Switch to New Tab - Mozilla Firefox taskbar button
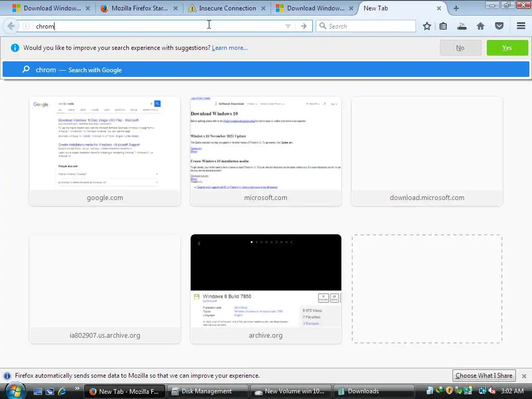 click(124, 391)
